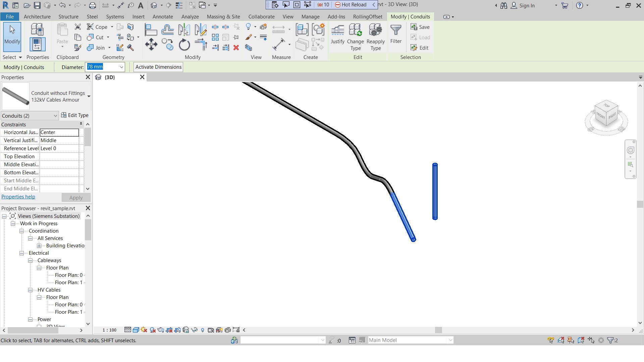Toggle the Properties palette button
Viewport: 644px width, 362px height.
click(x=37, y=44)
